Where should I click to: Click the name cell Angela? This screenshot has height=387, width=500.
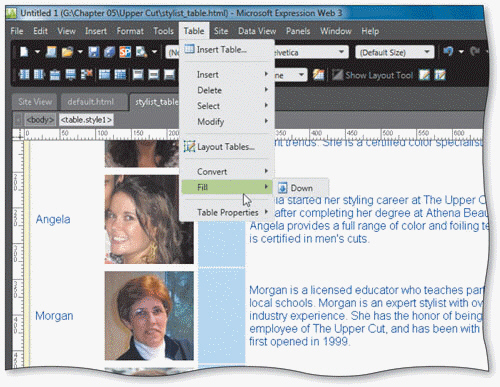(53, 219)
